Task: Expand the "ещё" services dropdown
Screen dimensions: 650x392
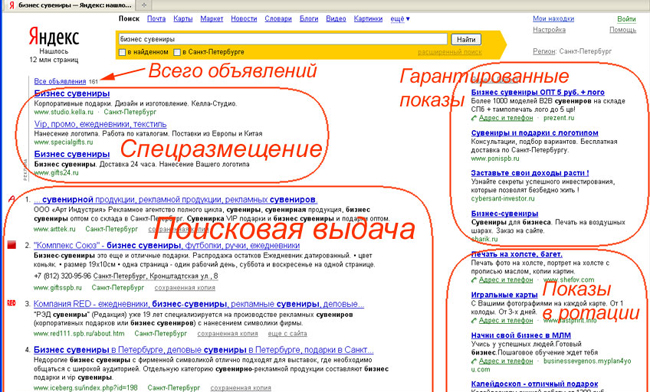Action: 400,19
